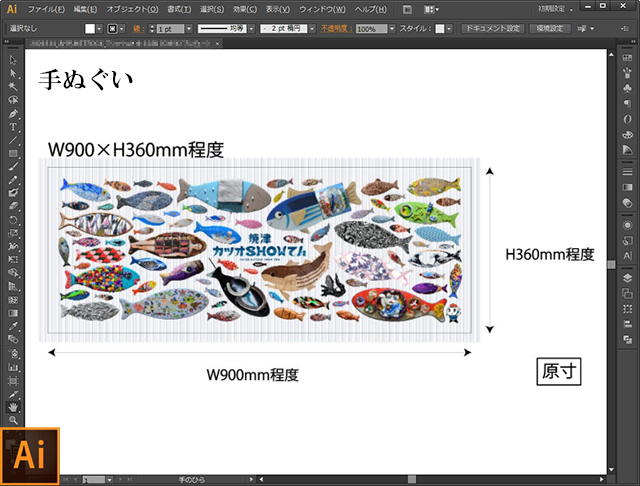Click the vertical scrollbar thumb

click(x=611, y=266)
